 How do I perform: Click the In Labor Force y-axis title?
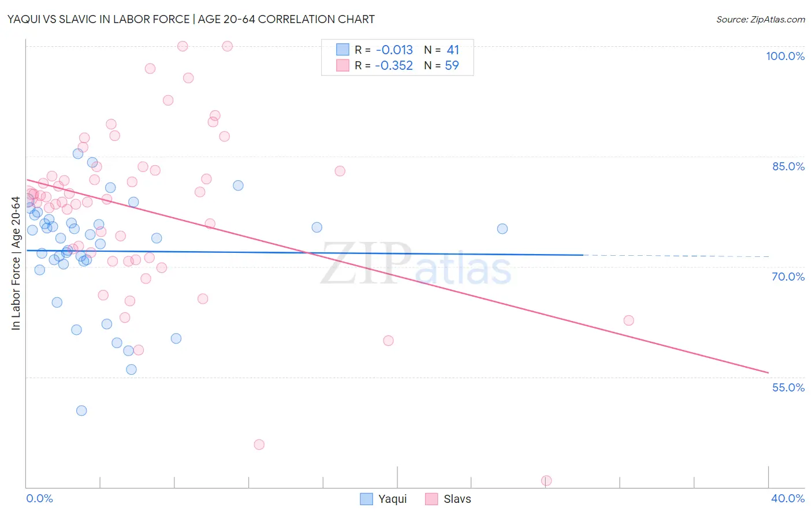pos(16,263)
